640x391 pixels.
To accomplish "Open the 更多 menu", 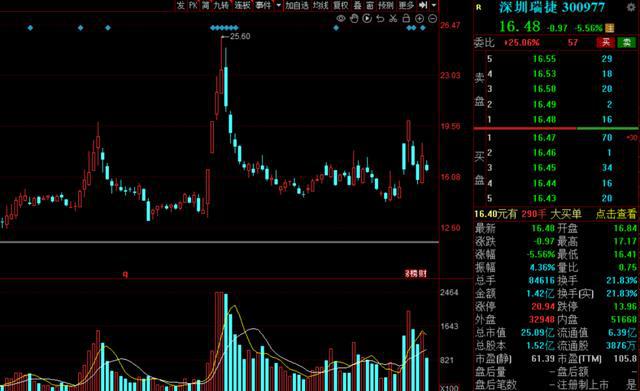I will [x=406, y=5].
